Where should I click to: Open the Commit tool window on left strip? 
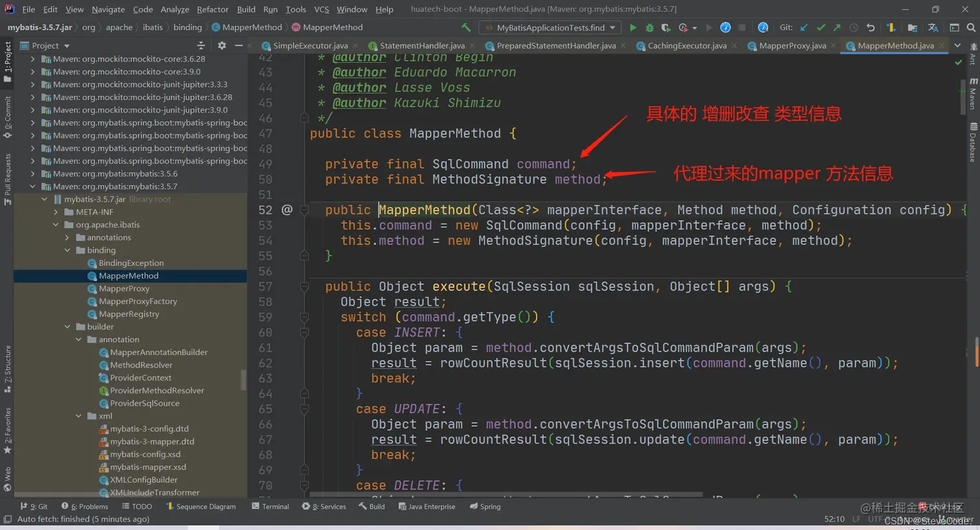[8, 118]
